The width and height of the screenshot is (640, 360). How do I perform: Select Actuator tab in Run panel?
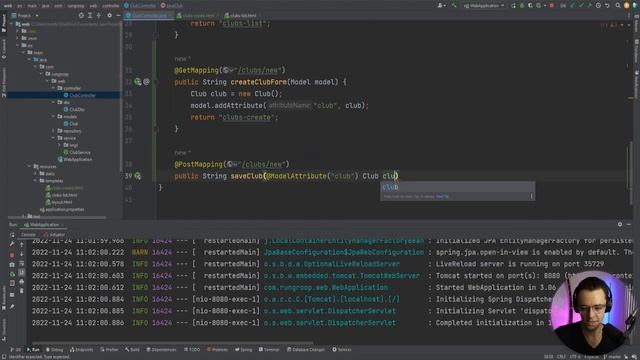[x=54, y=235]
